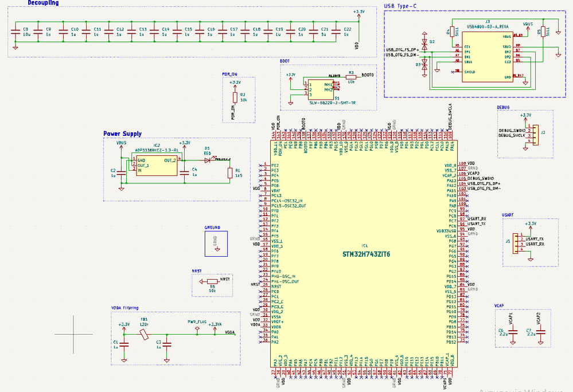Select capacitor C6 2.2u in VCAP block
Screen dimensions: 573x392
513,332
